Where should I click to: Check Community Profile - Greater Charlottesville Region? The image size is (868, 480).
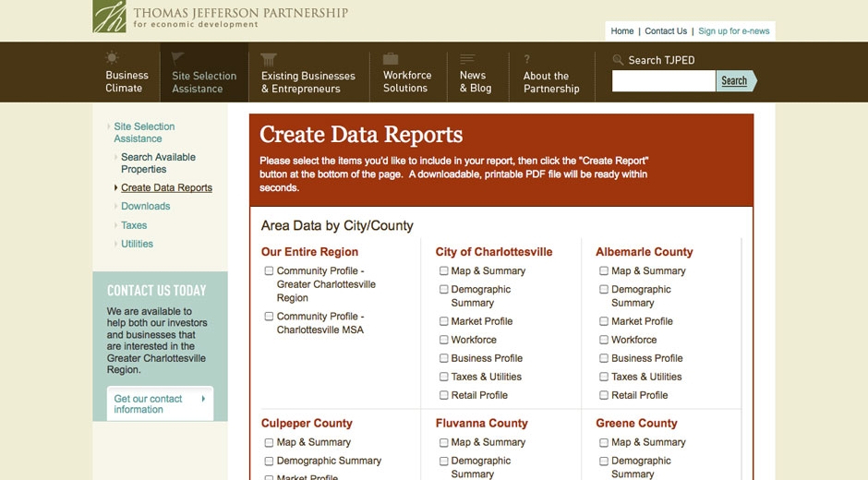269,270
